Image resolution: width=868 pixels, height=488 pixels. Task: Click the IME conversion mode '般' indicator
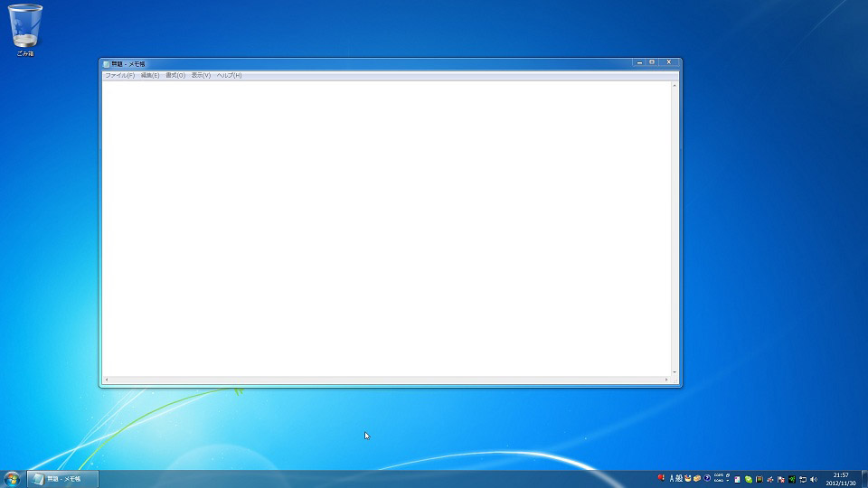679,479
